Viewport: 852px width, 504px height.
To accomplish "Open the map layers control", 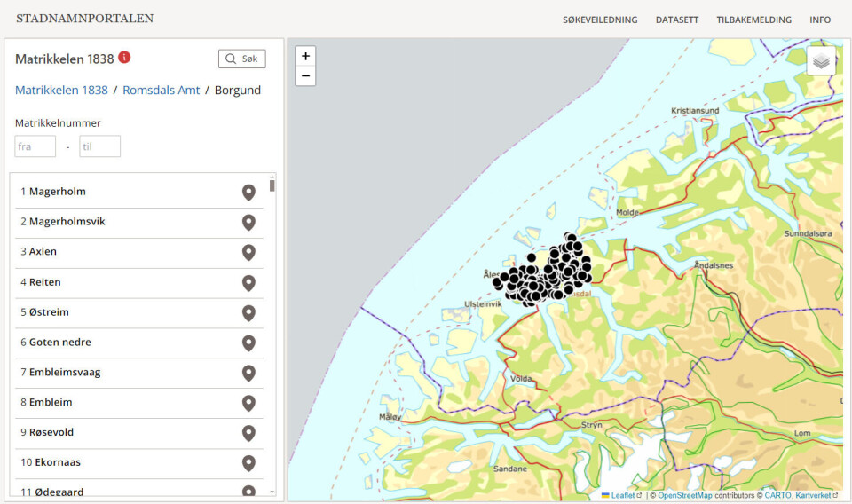I will tap(821, 61).
